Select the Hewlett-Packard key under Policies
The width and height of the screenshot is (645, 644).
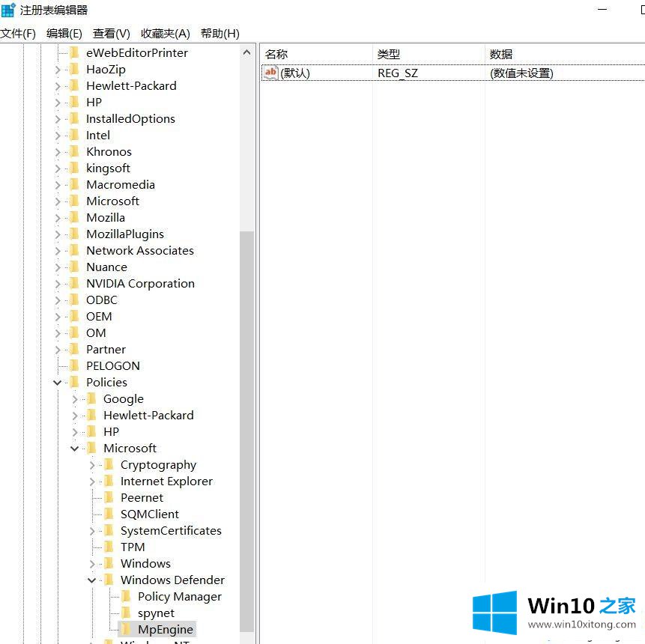tap(148, 415)
